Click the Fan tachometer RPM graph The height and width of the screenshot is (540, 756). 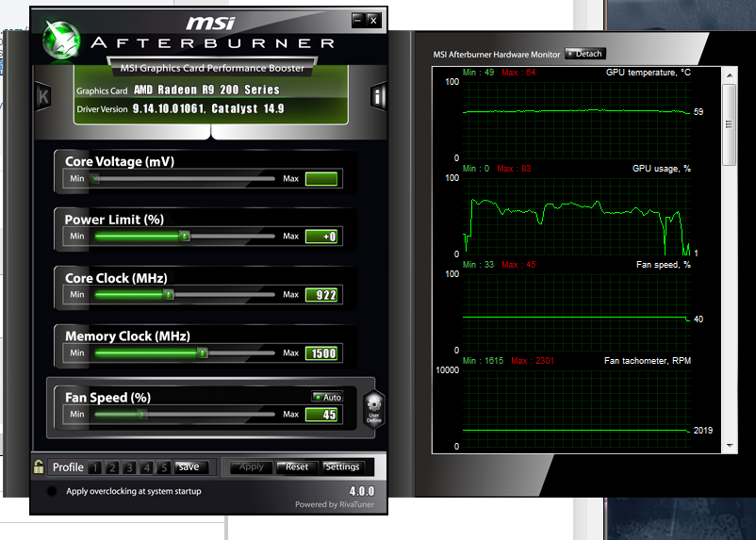[577, 408]
